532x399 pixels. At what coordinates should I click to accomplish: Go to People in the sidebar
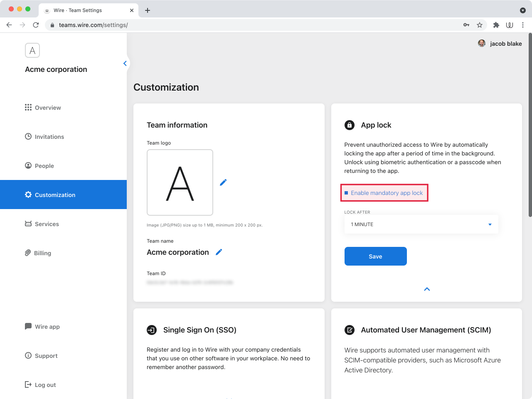pos(44,166)
